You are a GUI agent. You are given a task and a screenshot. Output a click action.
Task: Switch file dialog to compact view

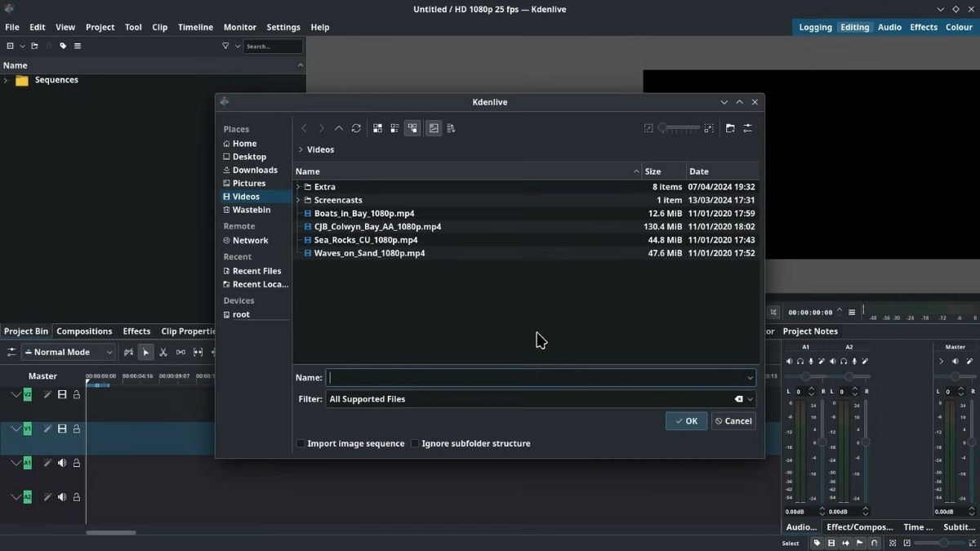(394, 128)
